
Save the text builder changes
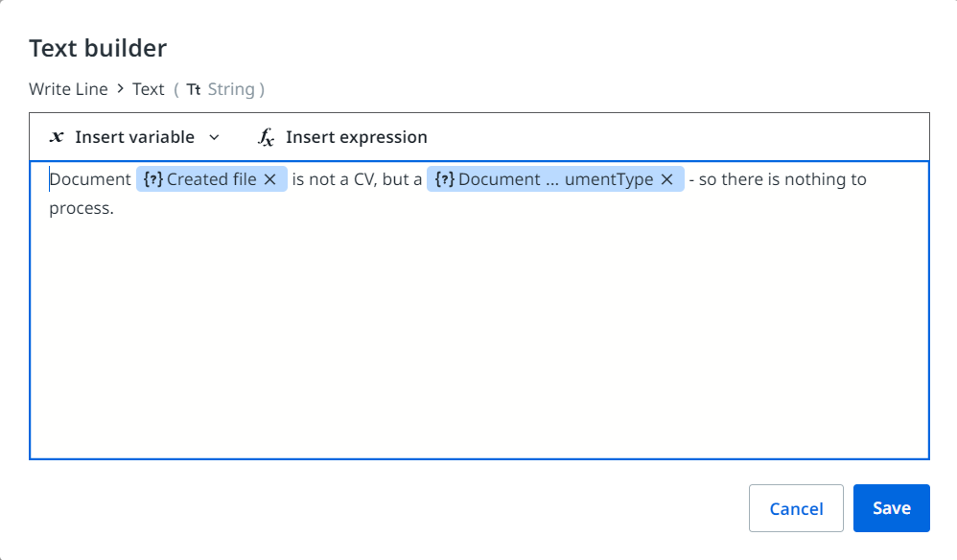891,508
